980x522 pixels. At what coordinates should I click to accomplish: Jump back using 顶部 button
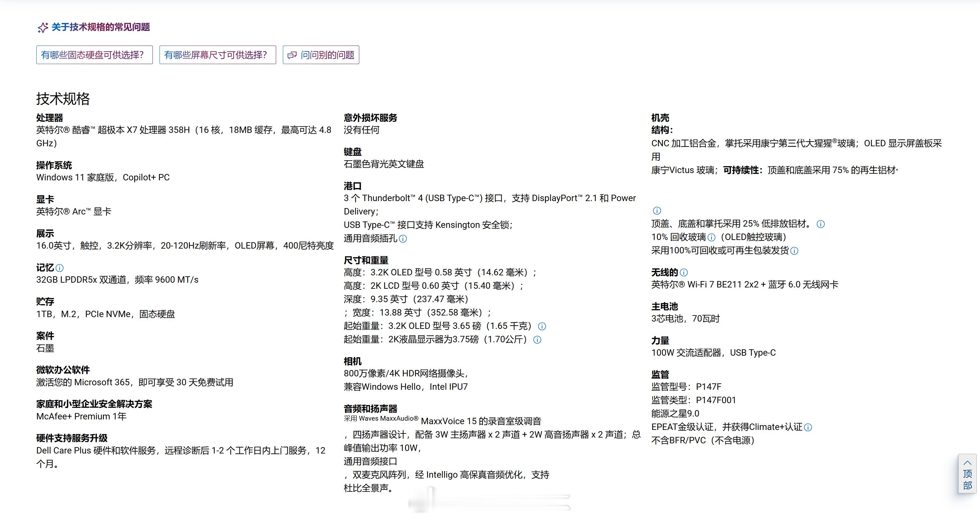tap(967, 479)
